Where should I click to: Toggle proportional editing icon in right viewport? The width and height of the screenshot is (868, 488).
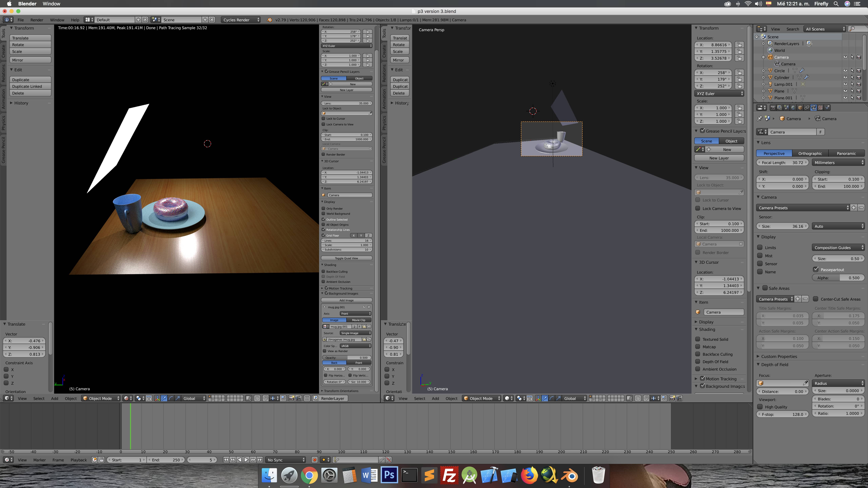(x=638, y=398)
